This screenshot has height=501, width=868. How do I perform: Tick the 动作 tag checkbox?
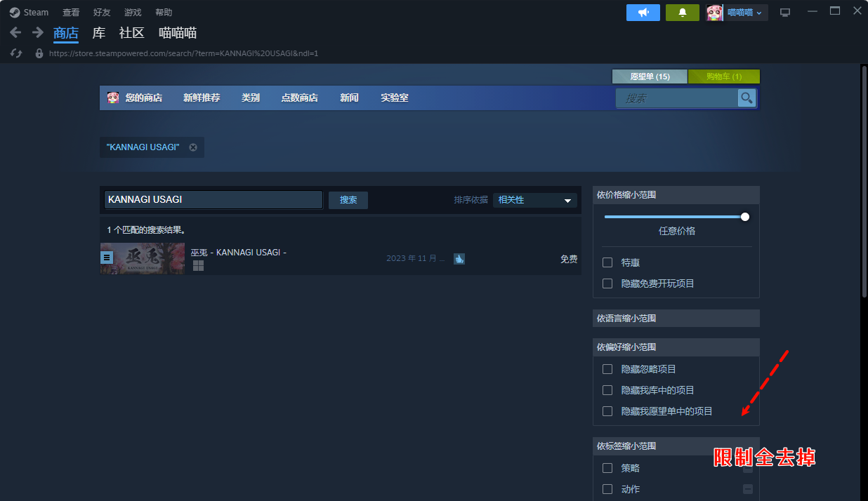[607, 489]
